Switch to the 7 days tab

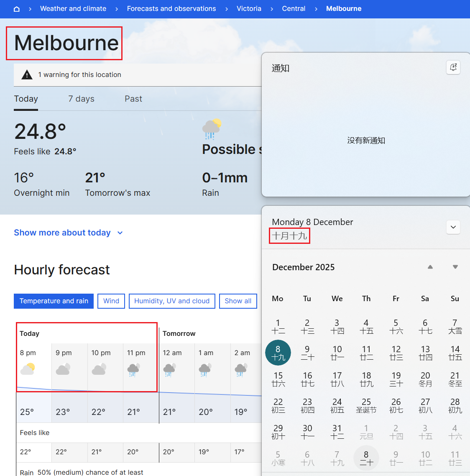(x=81, y=99)
